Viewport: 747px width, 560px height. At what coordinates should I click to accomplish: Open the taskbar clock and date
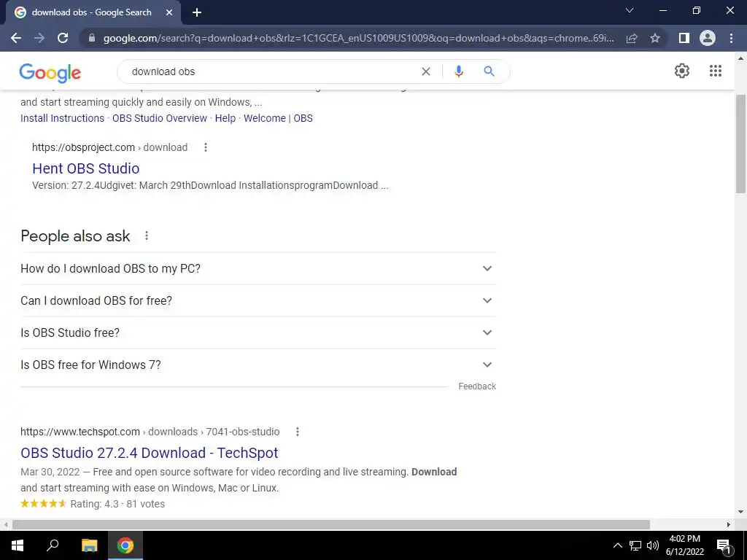tap(684, 545)
